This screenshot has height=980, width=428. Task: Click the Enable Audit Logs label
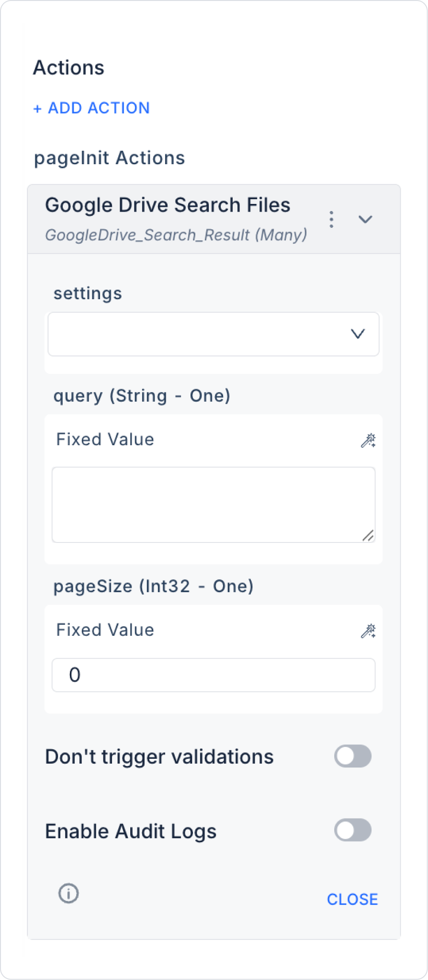click(131, 832)
